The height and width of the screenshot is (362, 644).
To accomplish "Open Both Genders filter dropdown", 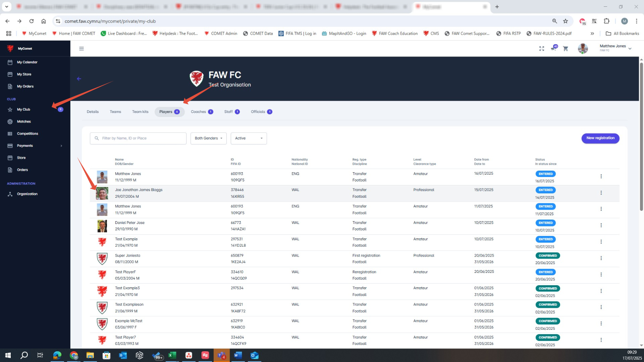I will click(208, 138).
